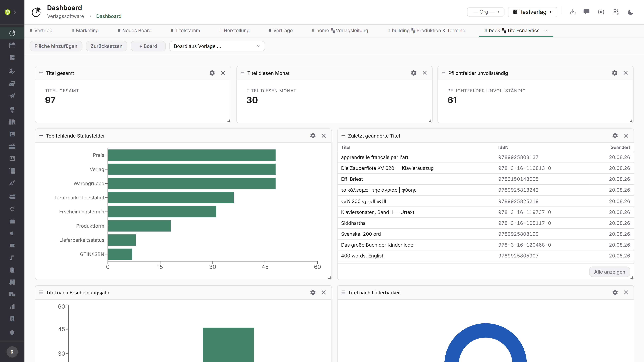This screenshot has height=362, width=644.
Task: Click the file download sidebar icon
Action: point(12,270)
